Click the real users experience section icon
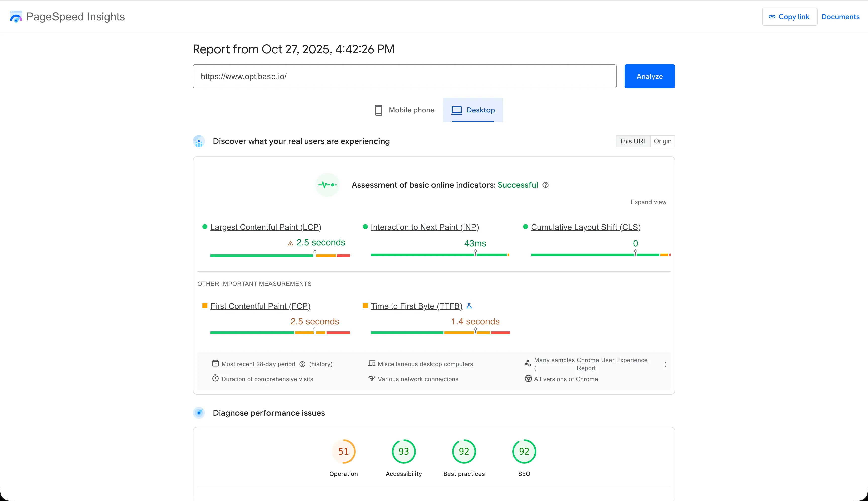The width and height of the screenshot is (868, 501). [199, 141]
